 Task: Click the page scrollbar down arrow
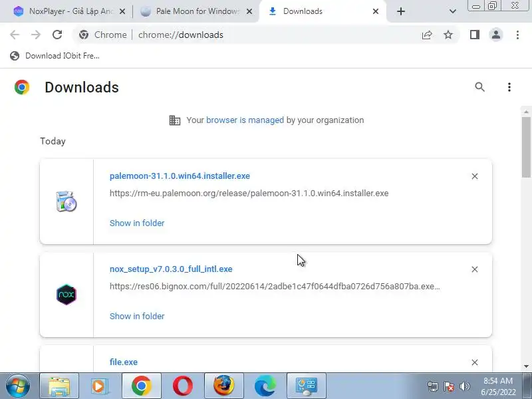point(526,366)
